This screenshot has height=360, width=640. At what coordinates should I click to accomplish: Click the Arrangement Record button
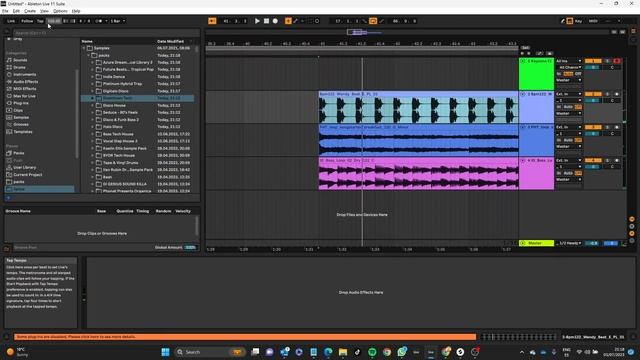click(x=275, y=21)
